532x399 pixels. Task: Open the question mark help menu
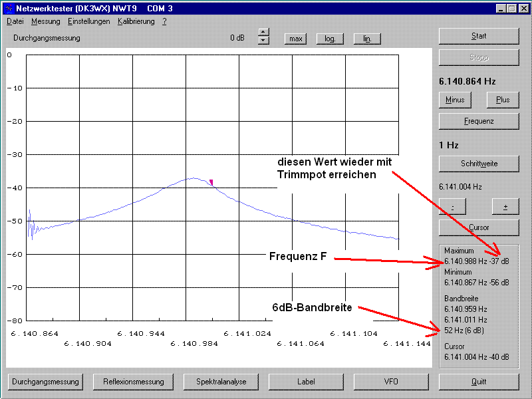coord(164,21)
